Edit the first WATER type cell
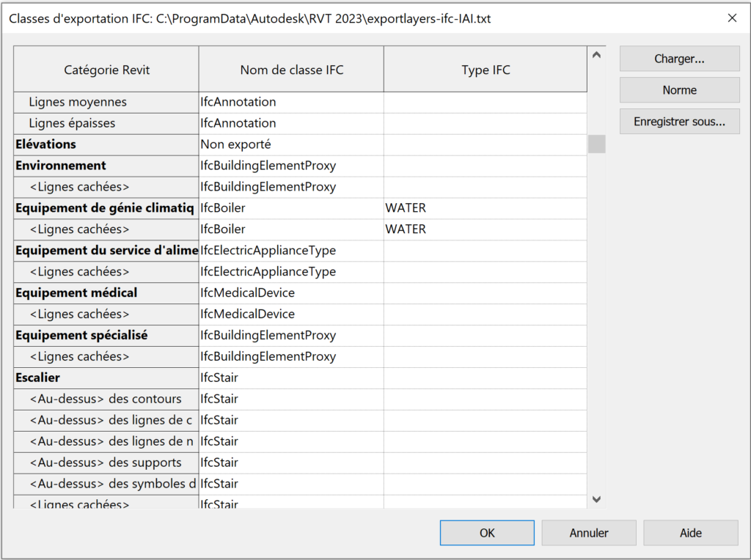751x560 pixels. [485, 208]
